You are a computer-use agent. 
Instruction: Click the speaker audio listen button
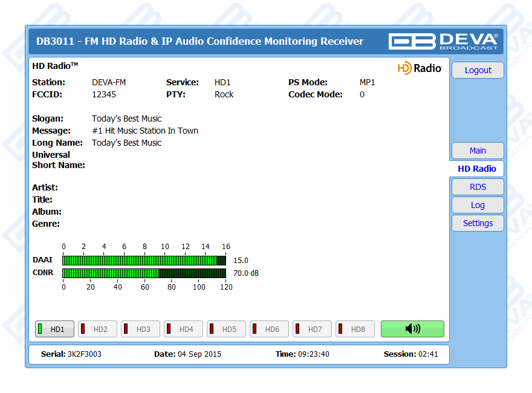pos(412,329)
